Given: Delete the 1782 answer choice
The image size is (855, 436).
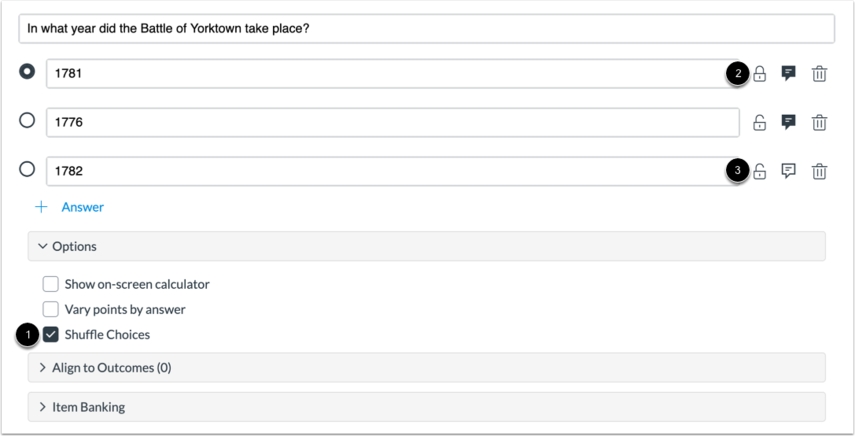Looking at the screenshot, I should pos(819,171).
